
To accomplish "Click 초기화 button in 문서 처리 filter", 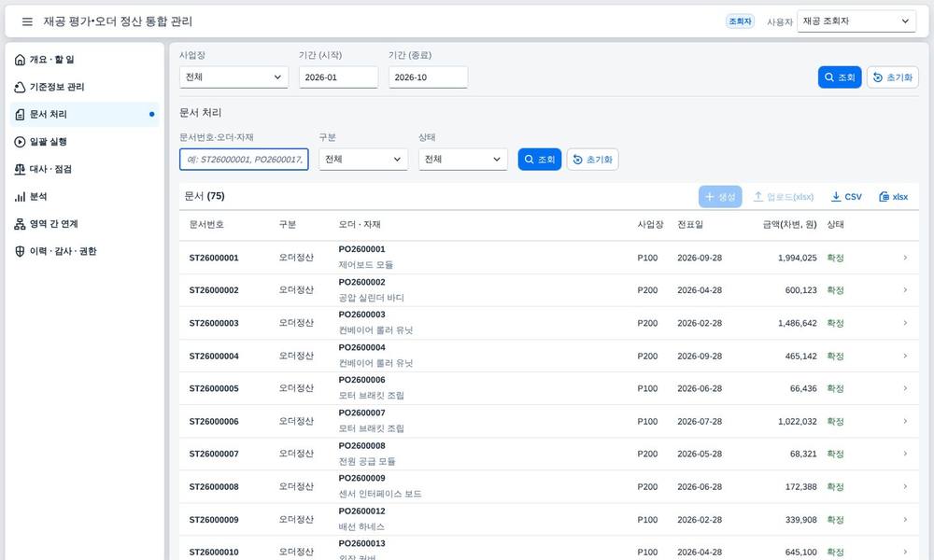I will pyautogui.click(x=592, y=160).
